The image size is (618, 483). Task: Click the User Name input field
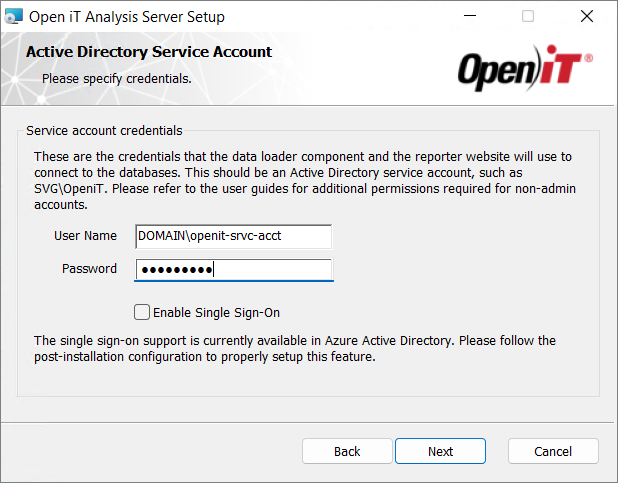point(233,236)
